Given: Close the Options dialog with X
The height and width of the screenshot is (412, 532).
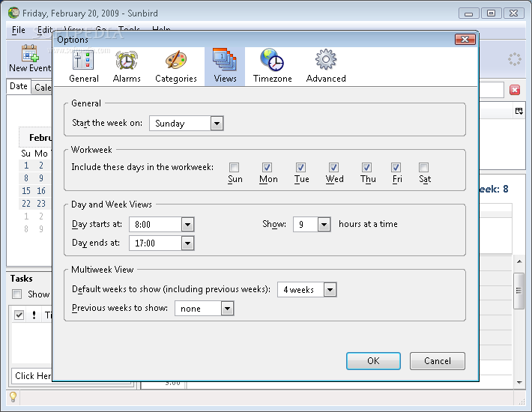Looking at the screenshot, I should 465,40.
